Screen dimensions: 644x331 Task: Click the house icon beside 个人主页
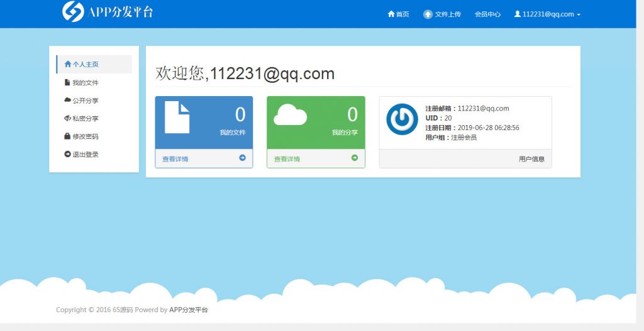[x=68, y=64]
